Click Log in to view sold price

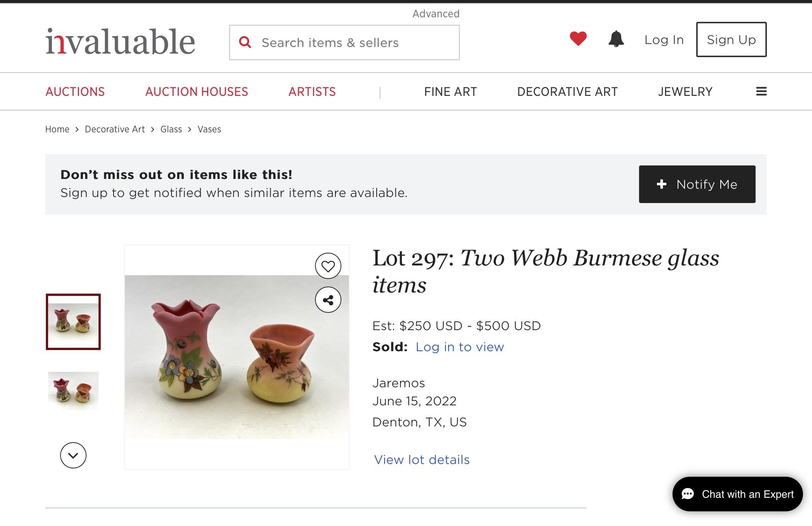click(459, 347)
